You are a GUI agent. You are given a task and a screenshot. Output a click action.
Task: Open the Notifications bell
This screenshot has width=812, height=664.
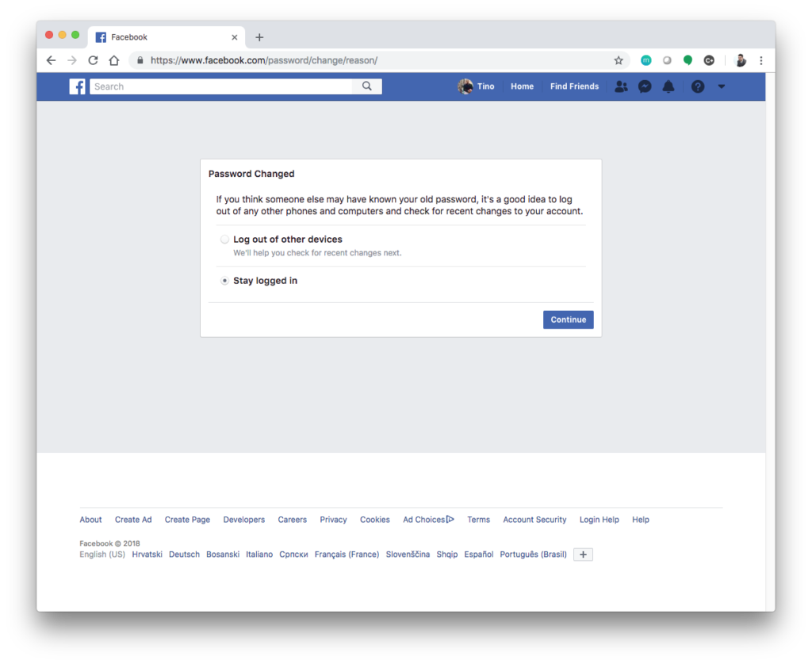point(668,86)
